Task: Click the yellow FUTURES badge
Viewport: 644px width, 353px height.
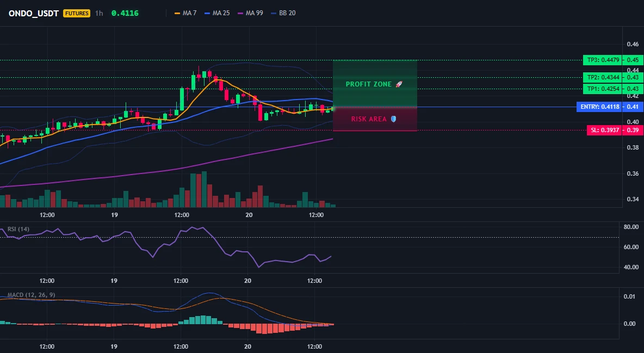Action: coord(77,13)
